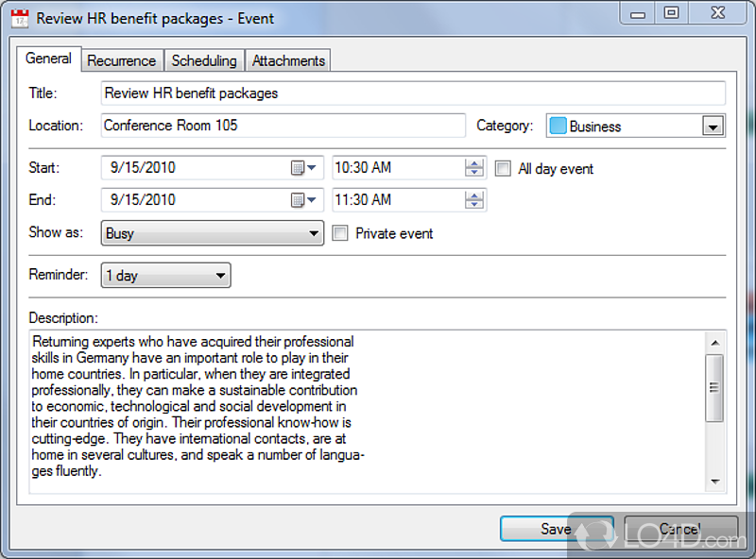Expand the Reminder 1 day dropdown
Screen dimensions: 756x559
coord(220,276)
